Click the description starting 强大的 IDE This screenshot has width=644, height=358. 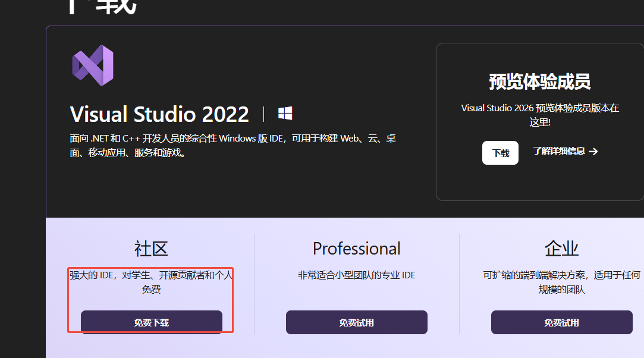151,282
